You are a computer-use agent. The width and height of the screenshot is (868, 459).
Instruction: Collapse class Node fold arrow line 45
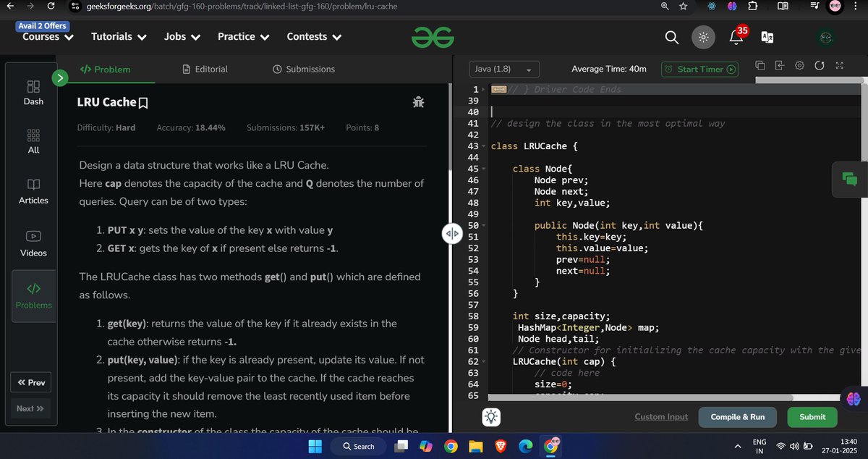(x=484, y=169)
